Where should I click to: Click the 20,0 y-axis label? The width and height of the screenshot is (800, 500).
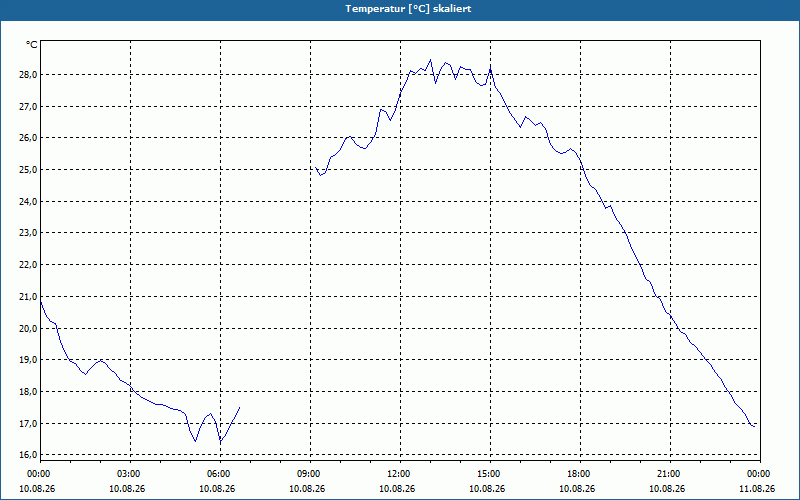29,328
